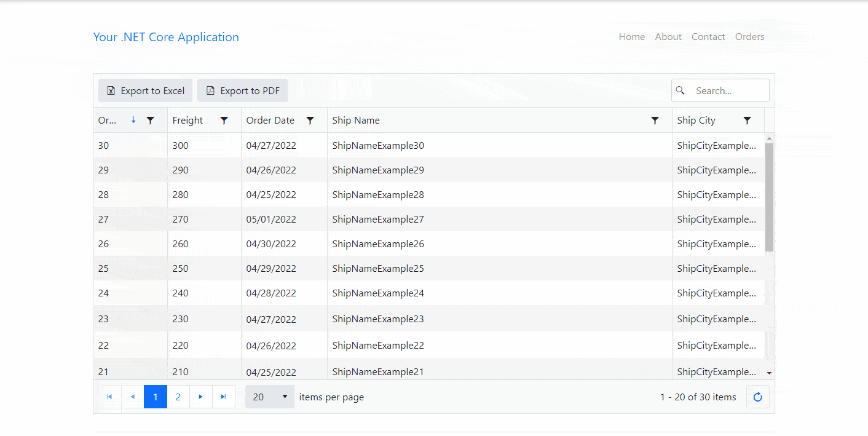Viewport: 868px width, 436px height.
Task: Click the Excel icon on the export button
Action: coord(111,90)
